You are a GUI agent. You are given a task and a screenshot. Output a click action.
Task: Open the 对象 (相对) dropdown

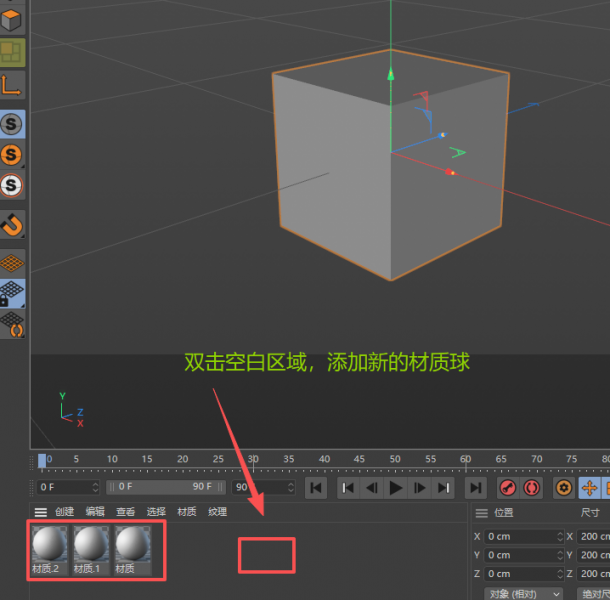[523, 594]
